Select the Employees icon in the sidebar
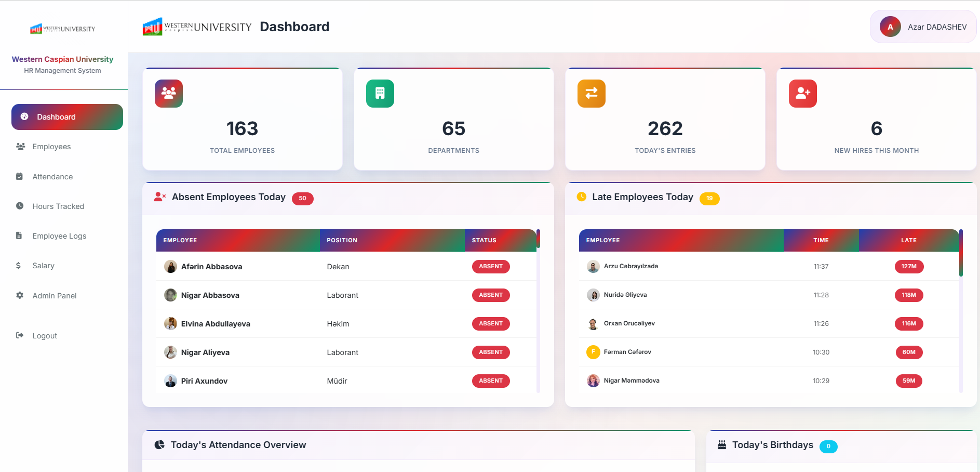This screenshot has height=472, width=980. click(20, 147)
